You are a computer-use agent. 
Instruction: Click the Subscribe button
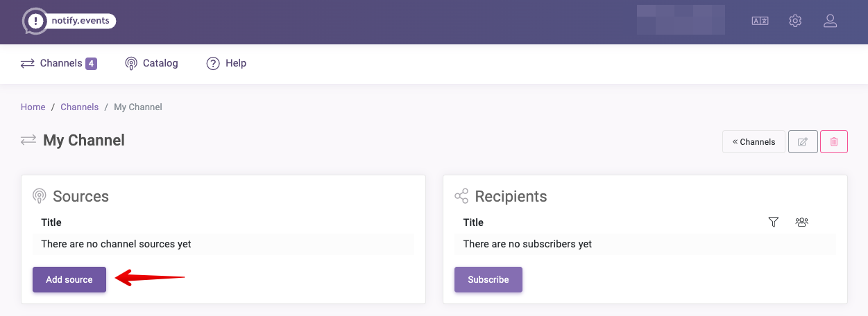click(488, 279)
